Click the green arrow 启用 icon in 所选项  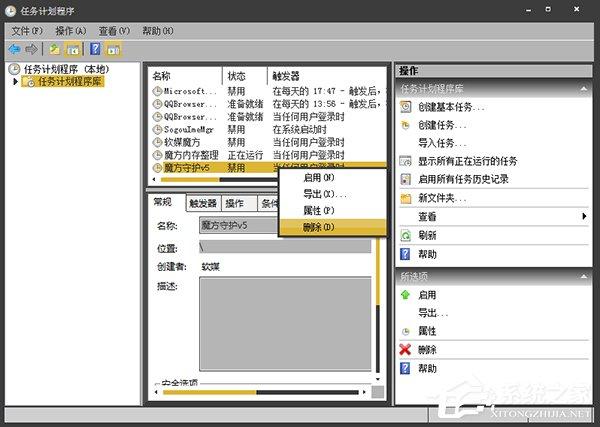coord(405,295)
